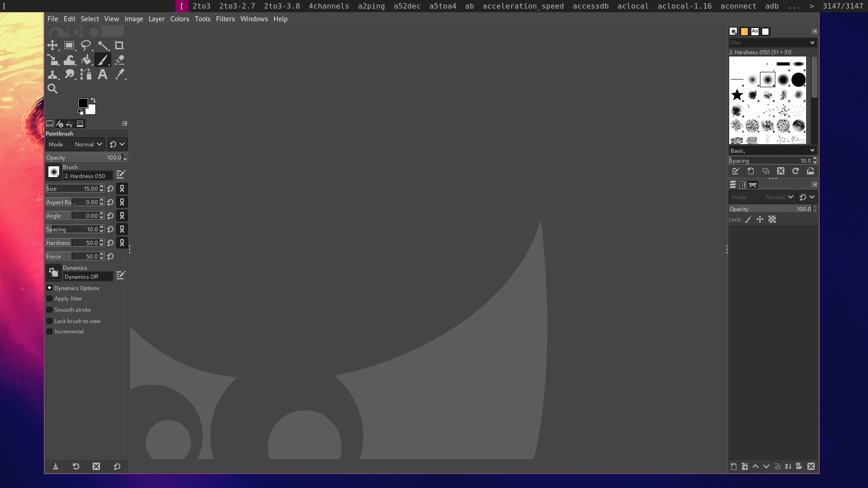Check the Incremental painting option
This screenshot has width=868, height=488.
[50, 331]
